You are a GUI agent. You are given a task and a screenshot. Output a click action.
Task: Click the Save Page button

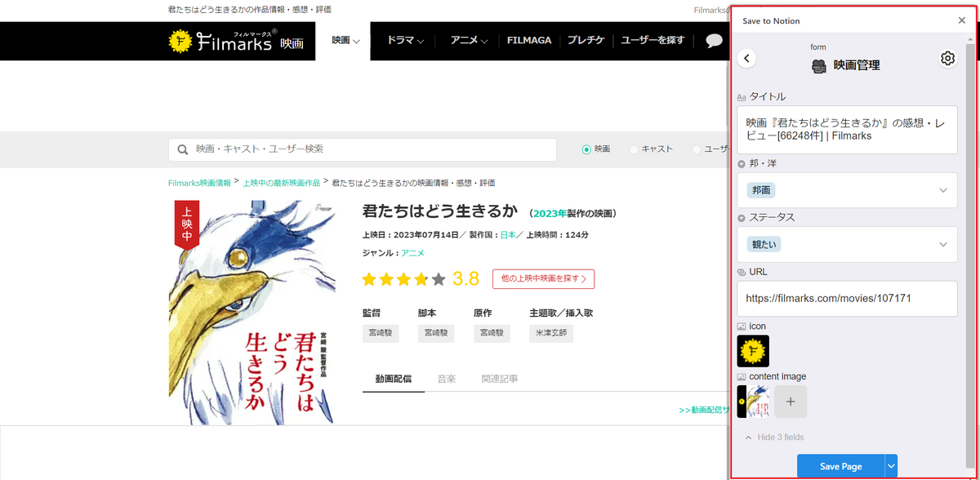[840, 466]
